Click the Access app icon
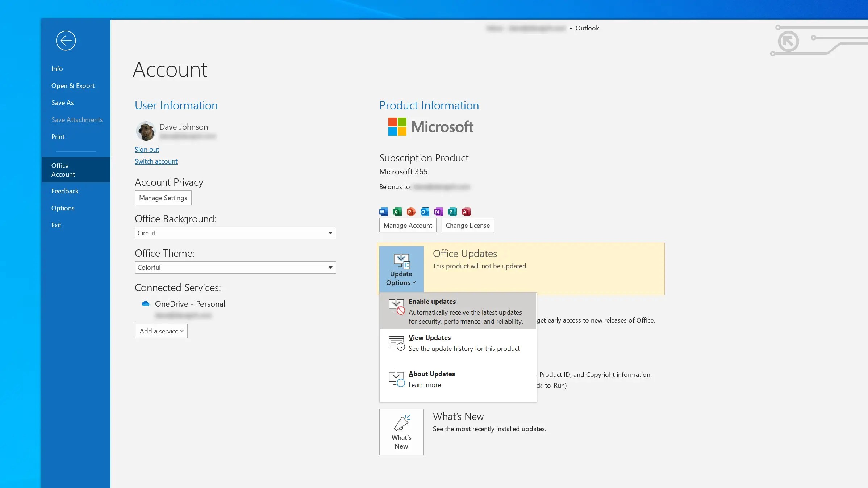 (x=466, y=212)
